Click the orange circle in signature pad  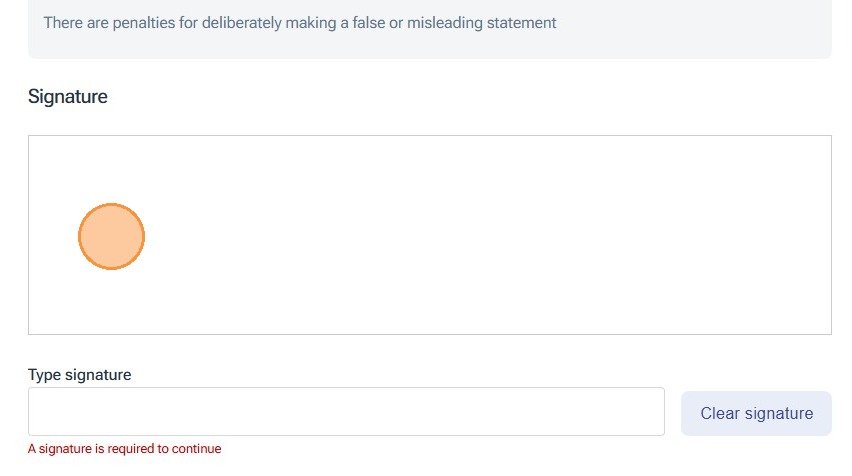(x=112, y=237)
